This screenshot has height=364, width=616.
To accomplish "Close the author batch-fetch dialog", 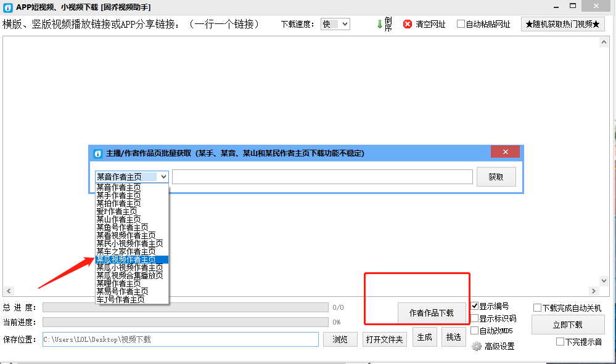I will [x=505, y=152].
